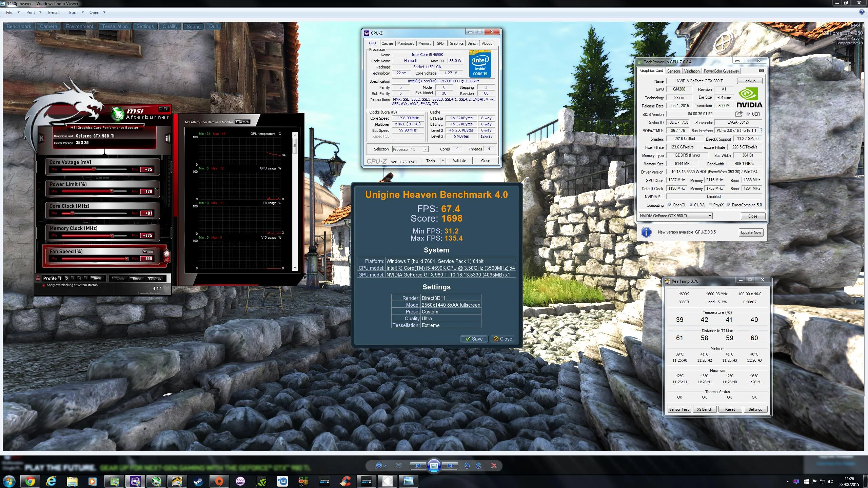Rotate the photo clockwise
Viewport: 868px width, 488px height.
point(478,466)
